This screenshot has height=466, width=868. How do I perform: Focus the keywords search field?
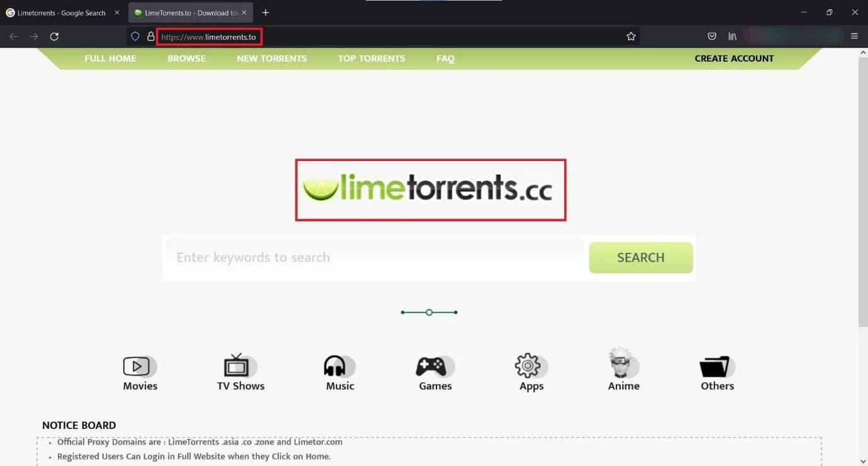pos(374,258)
